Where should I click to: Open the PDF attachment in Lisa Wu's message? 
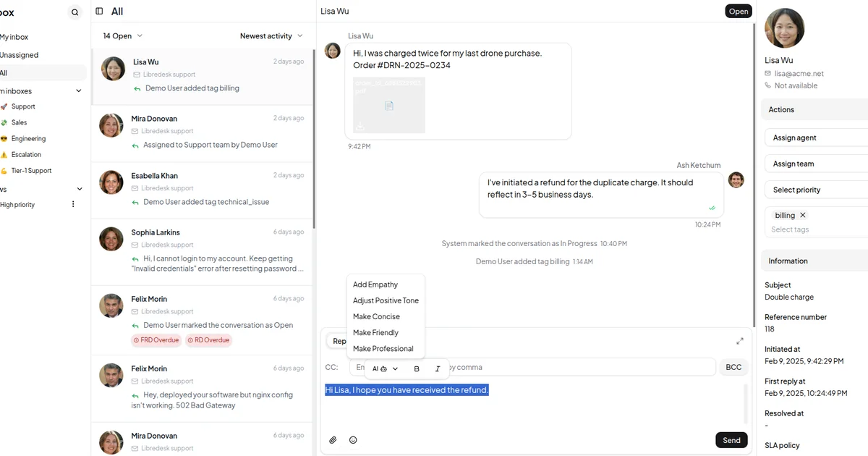point(389,105)
